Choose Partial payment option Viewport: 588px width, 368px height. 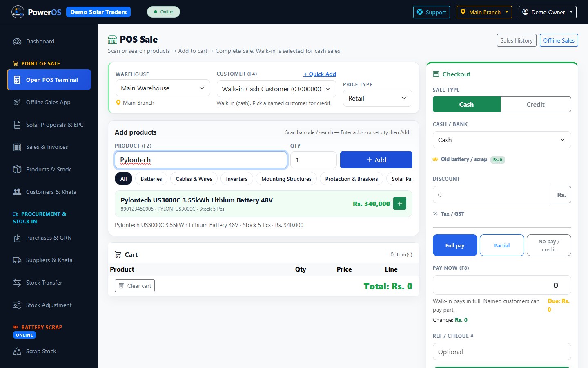502,245
